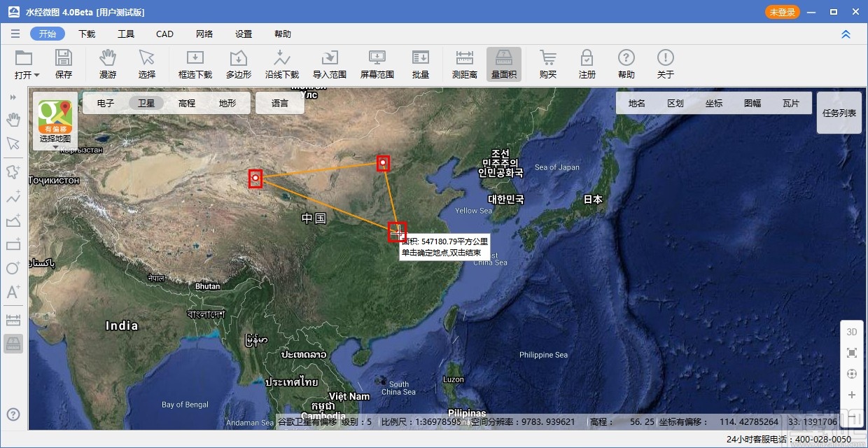Open 帮助 help from the toolbar

click(626, 64)
